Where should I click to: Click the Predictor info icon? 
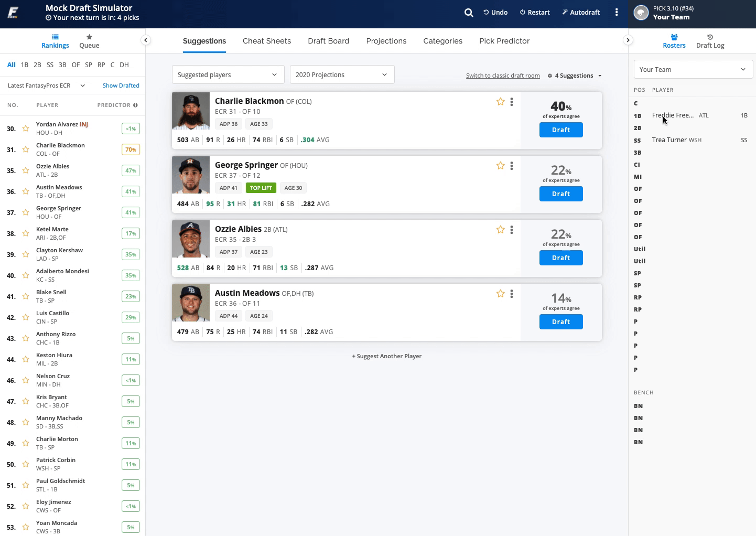(135, 105)
